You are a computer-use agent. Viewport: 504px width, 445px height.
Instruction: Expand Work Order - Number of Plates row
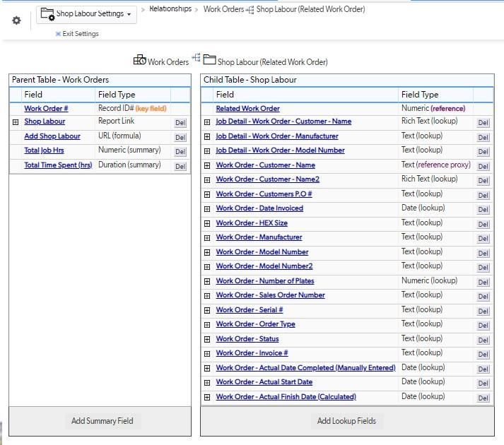click(x=207, y=281)
